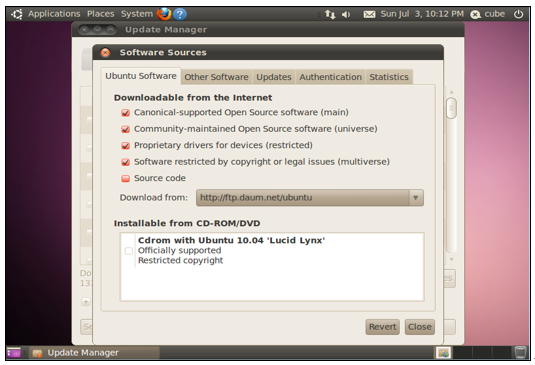Toggle the Source code checkbox
535x365 pixels.
tap(126, 178)
